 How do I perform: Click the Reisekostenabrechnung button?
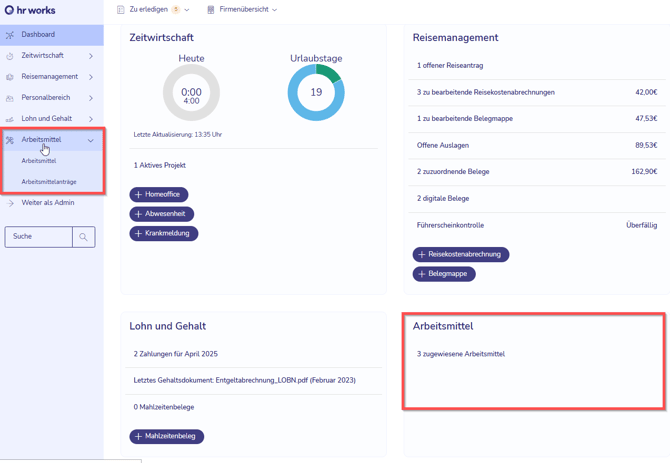461,255
